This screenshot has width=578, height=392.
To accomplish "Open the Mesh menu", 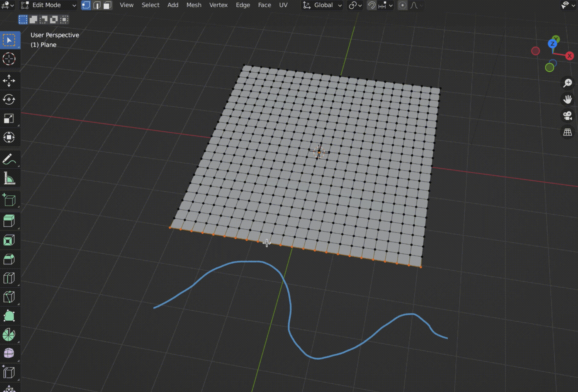I will [x=194, y=5].
